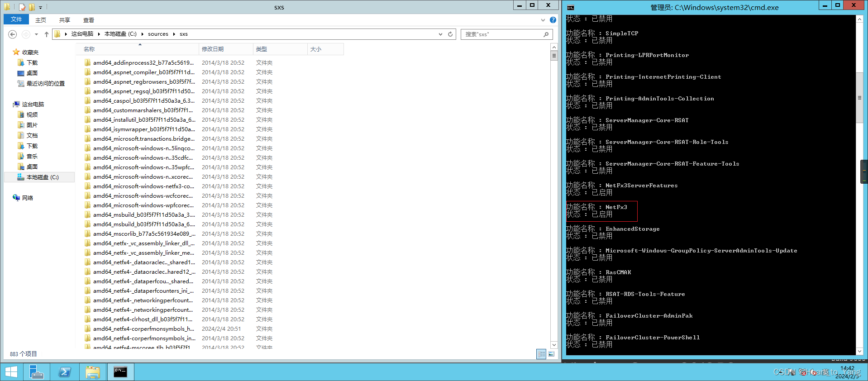868x381 pixels.
Task: Click the sources breadcrumb in address bar
Action: point(158,34)
